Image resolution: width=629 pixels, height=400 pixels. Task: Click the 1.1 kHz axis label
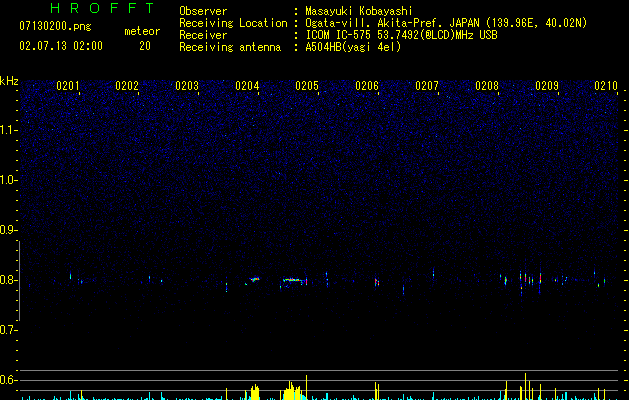tap(8, 130)
